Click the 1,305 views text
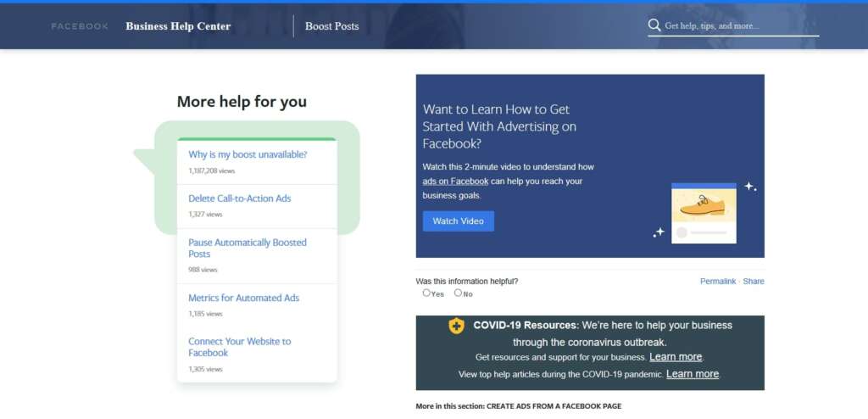 pyautogui.click(x=205, y=369)
